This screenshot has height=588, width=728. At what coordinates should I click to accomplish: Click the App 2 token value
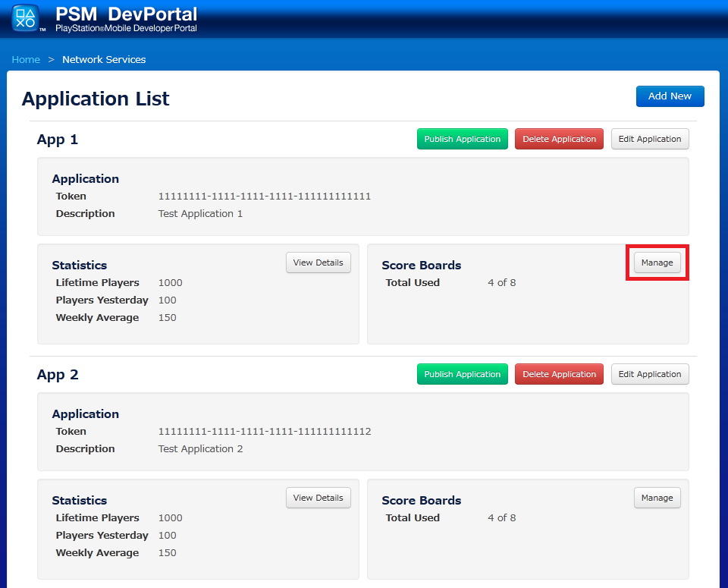[x=264, y=431]
